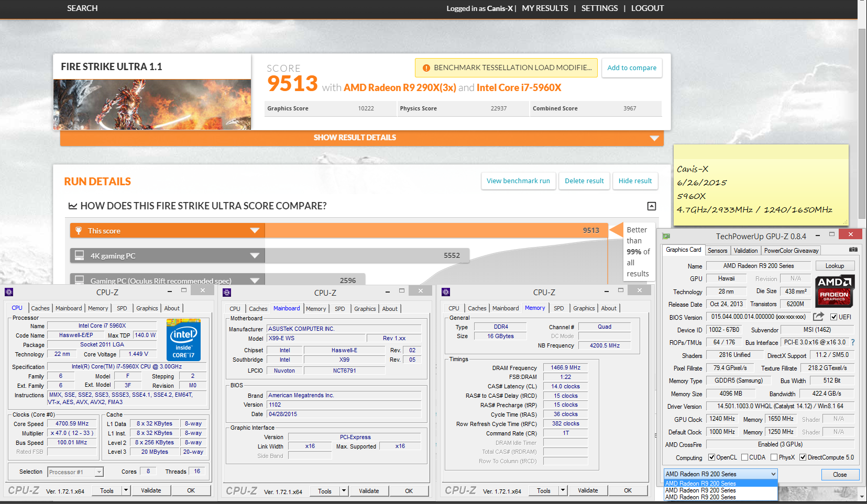Click the Fire Strike Ultra thumbnail image

click(x=152, y=104)
